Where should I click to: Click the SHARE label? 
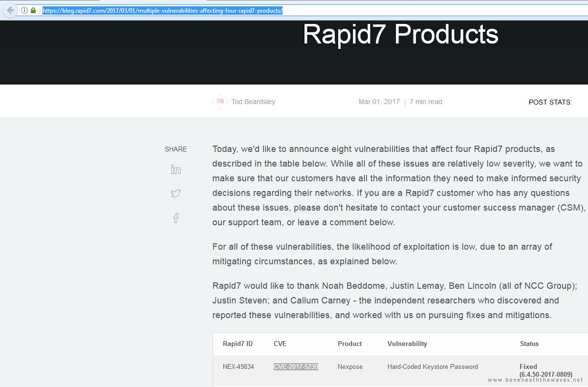click(x=176, y=149)
